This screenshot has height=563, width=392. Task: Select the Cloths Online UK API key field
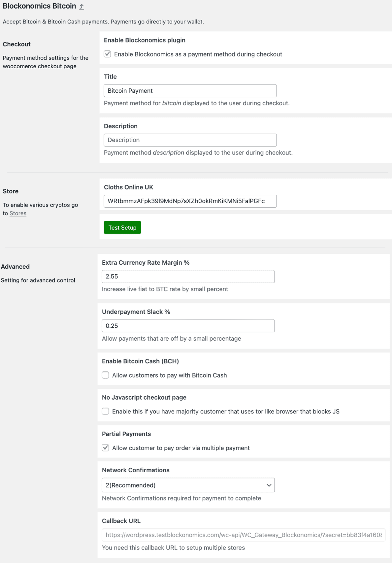click(190, 201)
